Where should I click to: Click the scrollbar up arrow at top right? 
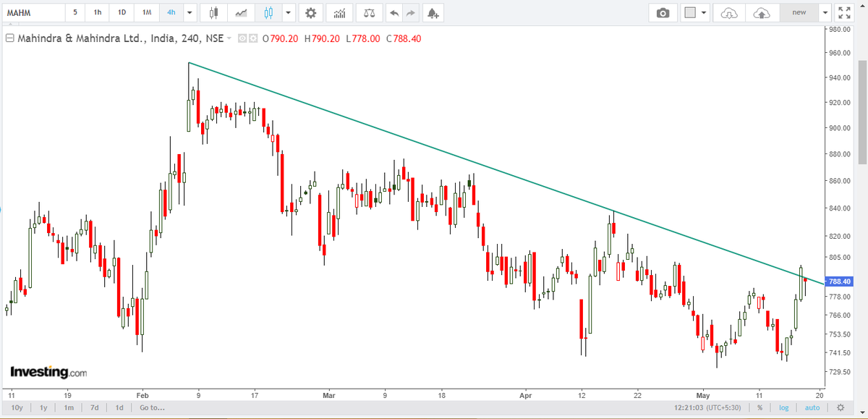pyautogui.click(x=861, y=4)
